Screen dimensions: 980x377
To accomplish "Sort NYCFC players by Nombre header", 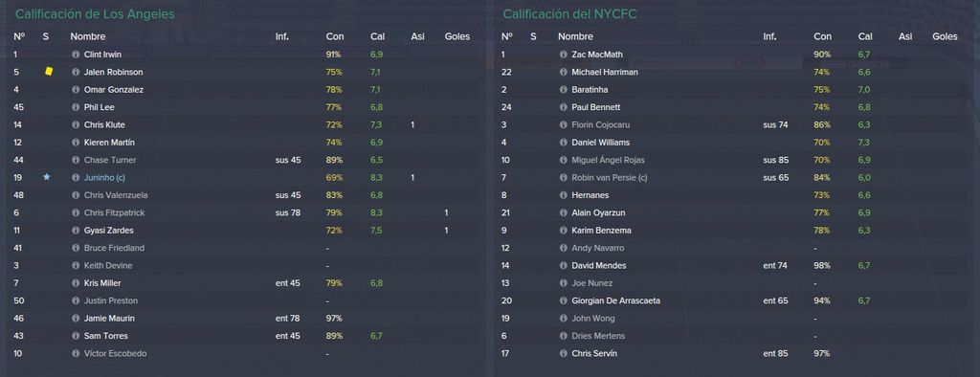I will pos(575,37).
